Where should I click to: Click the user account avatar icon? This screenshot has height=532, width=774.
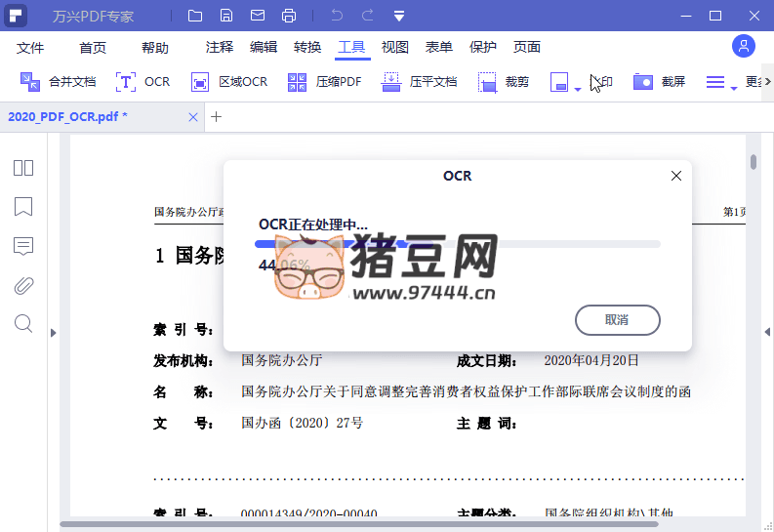coord(744,46)
